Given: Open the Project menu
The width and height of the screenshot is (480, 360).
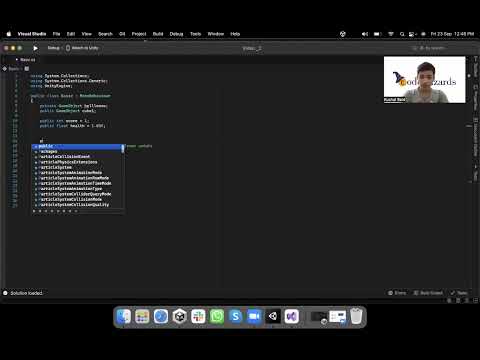Looking at the screenshot, I should pos(139,34).
